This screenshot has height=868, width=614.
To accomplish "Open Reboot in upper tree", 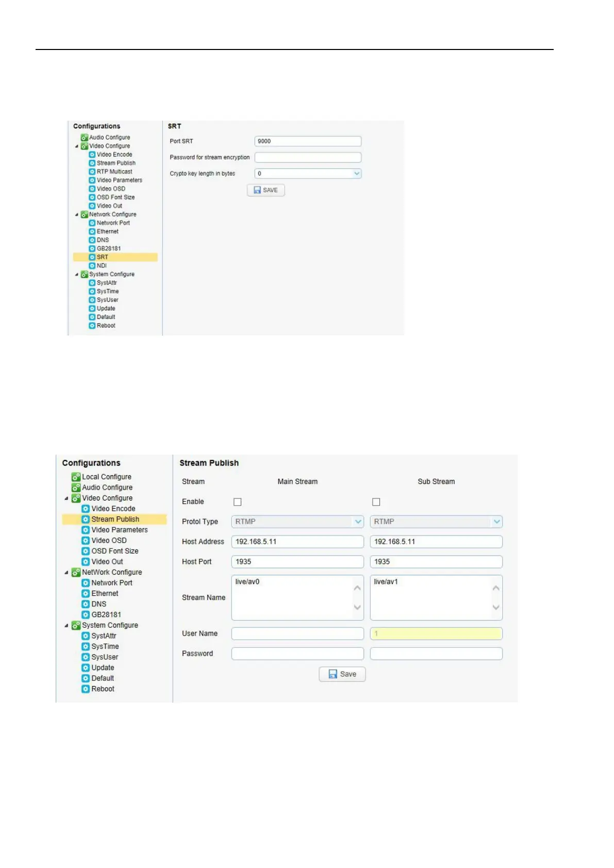I will pos(106,326).
